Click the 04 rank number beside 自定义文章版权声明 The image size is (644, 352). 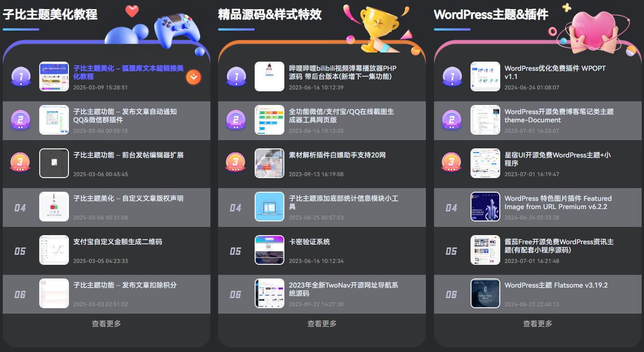click(x=20, y=208)
